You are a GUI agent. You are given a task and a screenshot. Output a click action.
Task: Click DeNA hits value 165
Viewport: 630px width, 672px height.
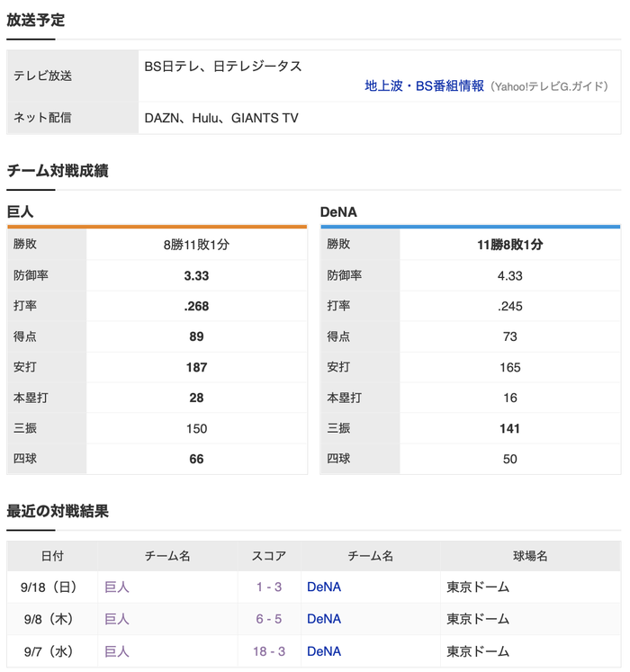510,367
